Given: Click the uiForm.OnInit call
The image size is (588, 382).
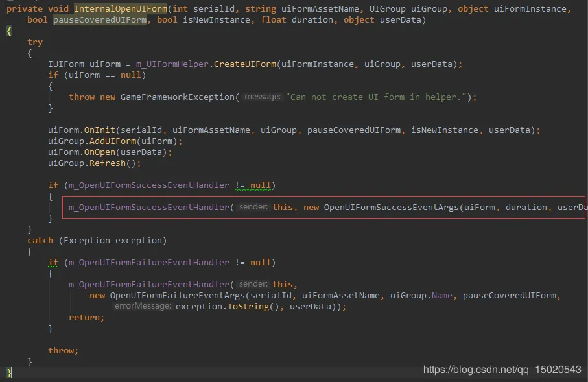Looking at the screenshot, I should point(82,130).
